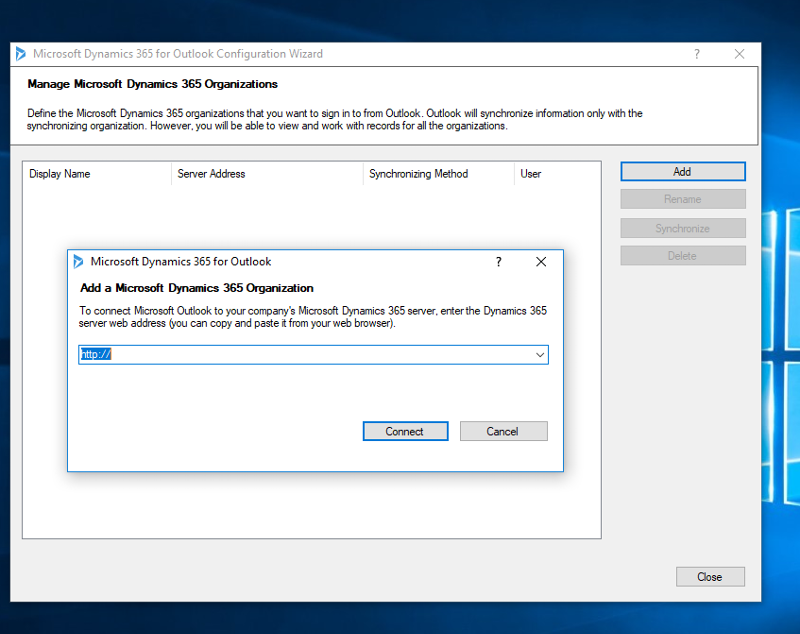Click the Dynamics 365 logo in wizard title bar
Viewport: 800px width, 634px height.
coord(21,54)
